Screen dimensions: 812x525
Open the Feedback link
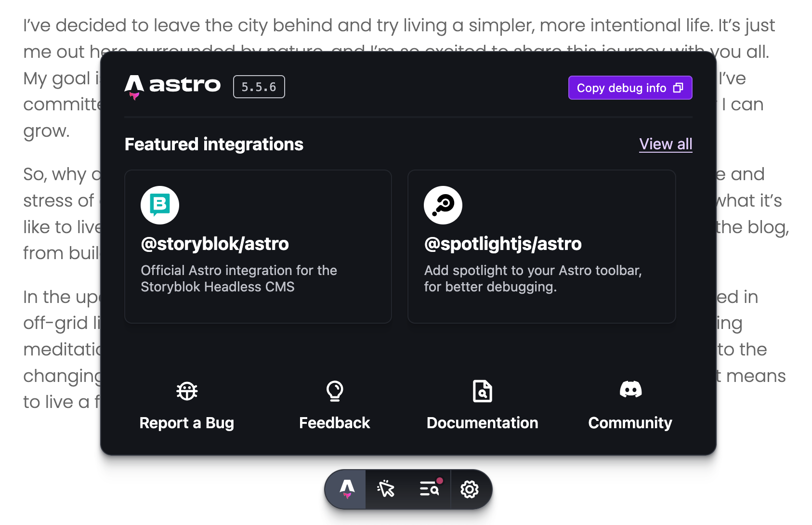[x=335, y=423]
